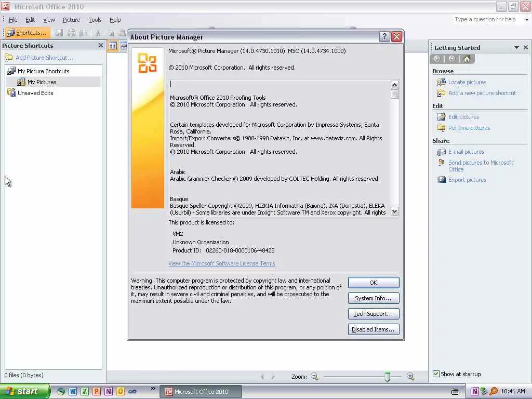Open the Picture menu
The height and width of the screenshot is (399, 532).
click(71, 20)
